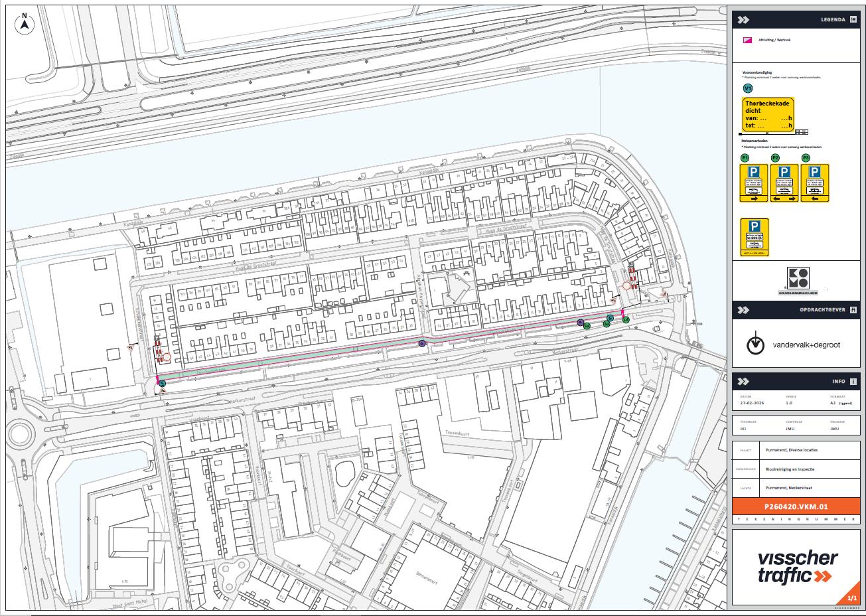Screen dimensions: 866x616
Task: Click the Legenda list icon
Action: 853,20
